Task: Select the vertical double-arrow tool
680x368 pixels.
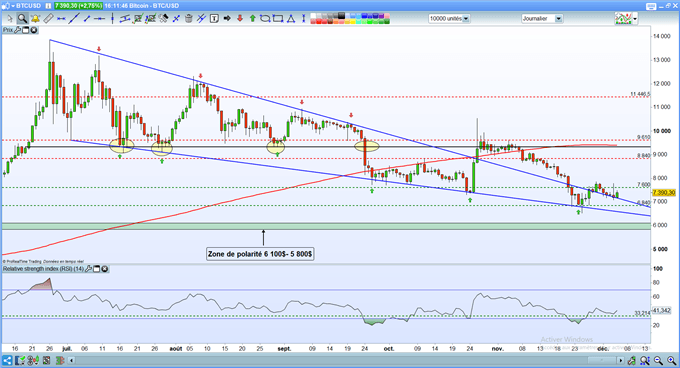Action: click(303, 19)
